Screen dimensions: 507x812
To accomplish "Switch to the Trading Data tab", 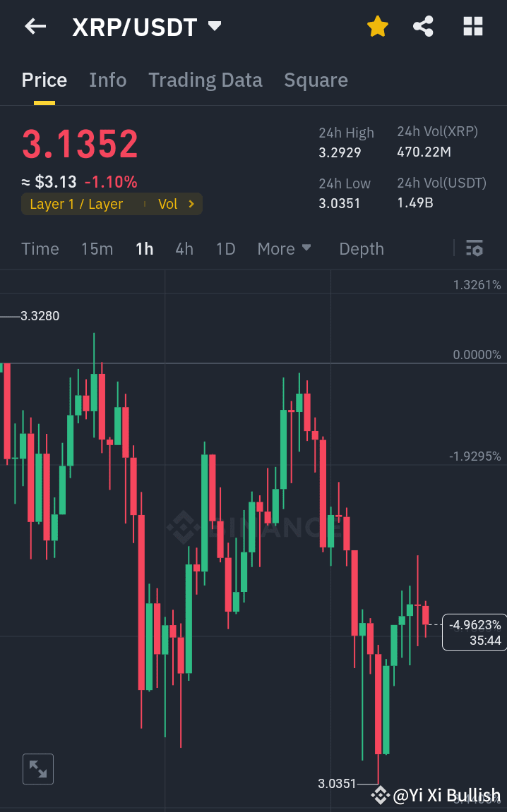I will click(x=205, y=80).
